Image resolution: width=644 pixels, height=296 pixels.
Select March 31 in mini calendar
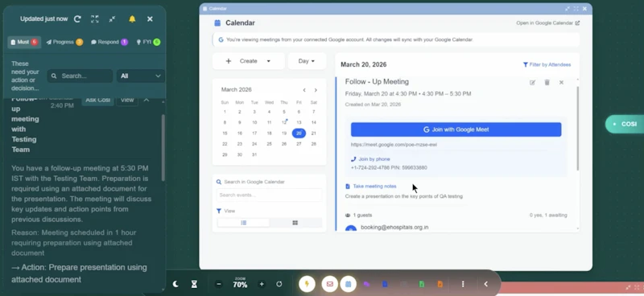[254, 154]
